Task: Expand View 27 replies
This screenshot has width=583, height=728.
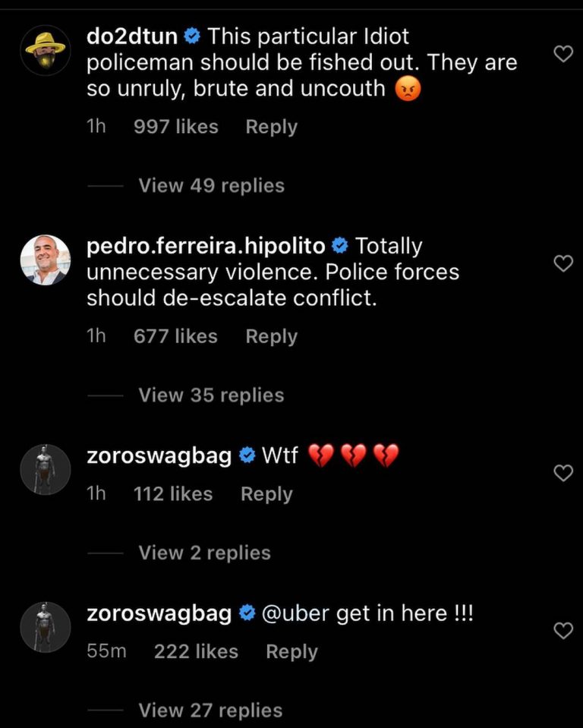Action: pyautogui.click(x=210, y=711)
